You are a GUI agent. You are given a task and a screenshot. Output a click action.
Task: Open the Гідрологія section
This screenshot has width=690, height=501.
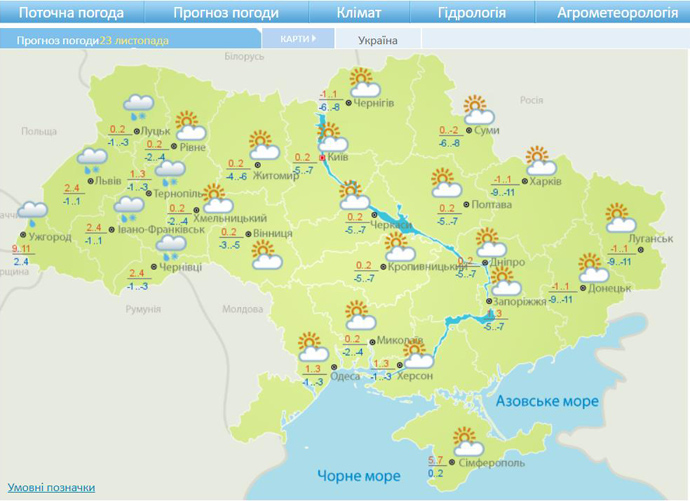click(472, 13)
